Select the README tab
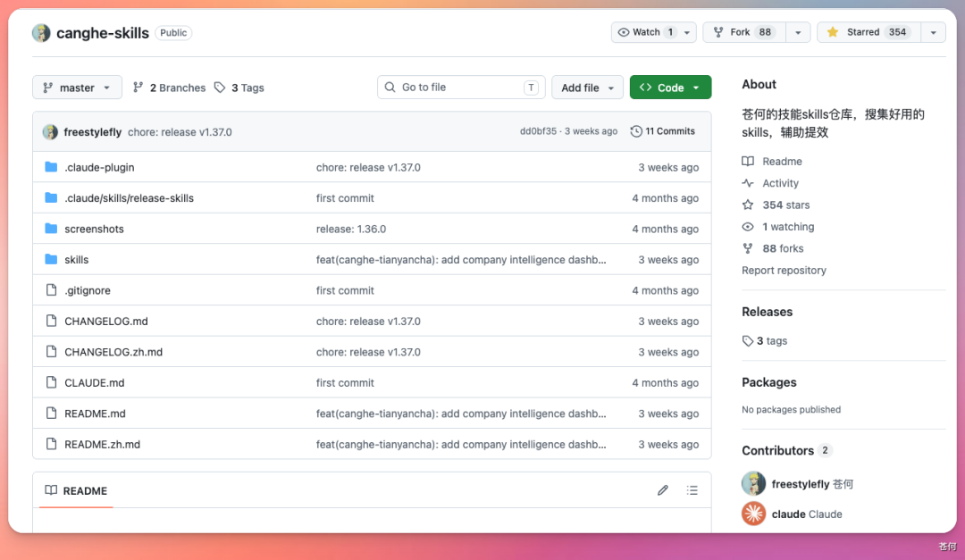 click(76, 490)
